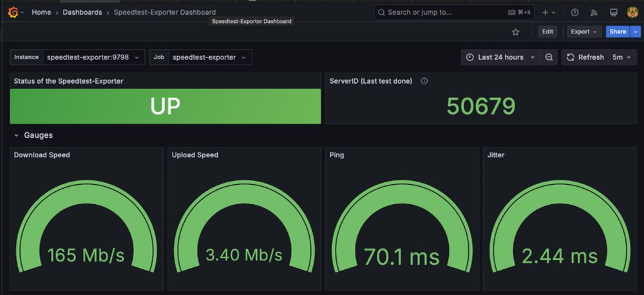Open the Help question-mark icon

(x=575, y=12)
